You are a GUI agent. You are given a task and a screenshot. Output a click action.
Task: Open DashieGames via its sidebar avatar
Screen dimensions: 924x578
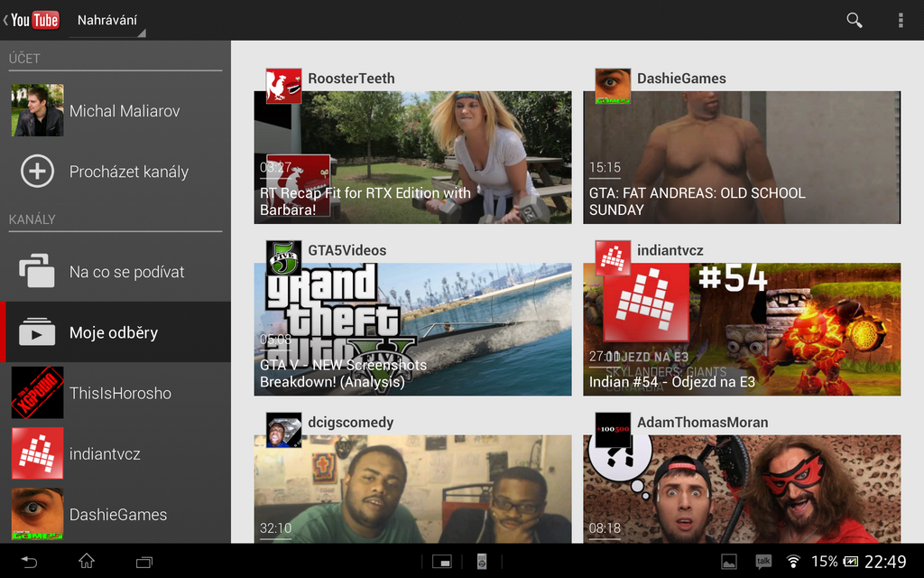pos(37,515)
